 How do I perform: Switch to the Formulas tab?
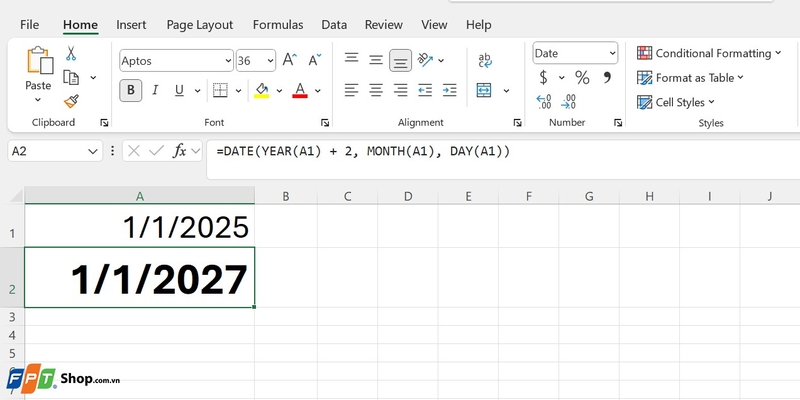[x=278, y=24]
